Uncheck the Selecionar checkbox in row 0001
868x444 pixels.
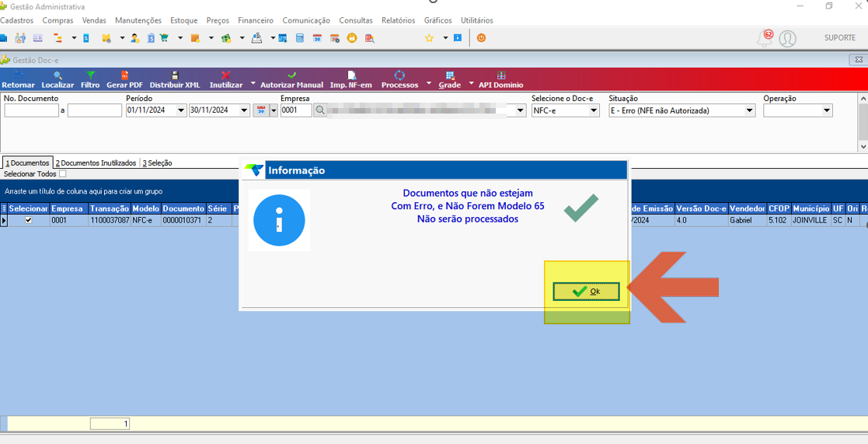(x=29, y=220)
